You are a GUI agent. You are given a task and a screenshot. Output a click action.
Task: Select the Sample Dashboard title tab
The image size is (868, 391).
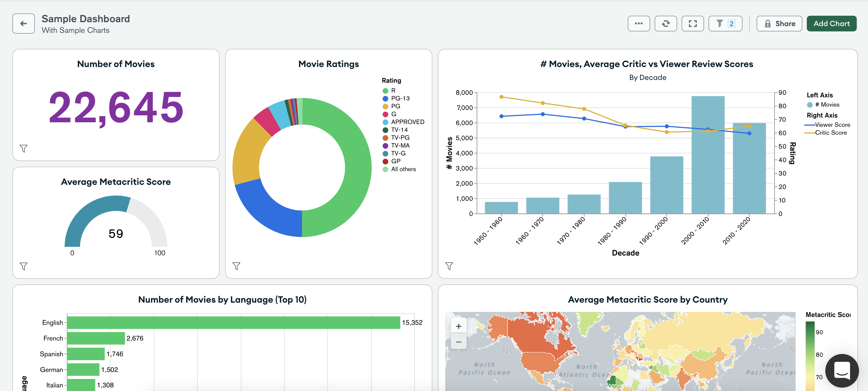[86, 18]
